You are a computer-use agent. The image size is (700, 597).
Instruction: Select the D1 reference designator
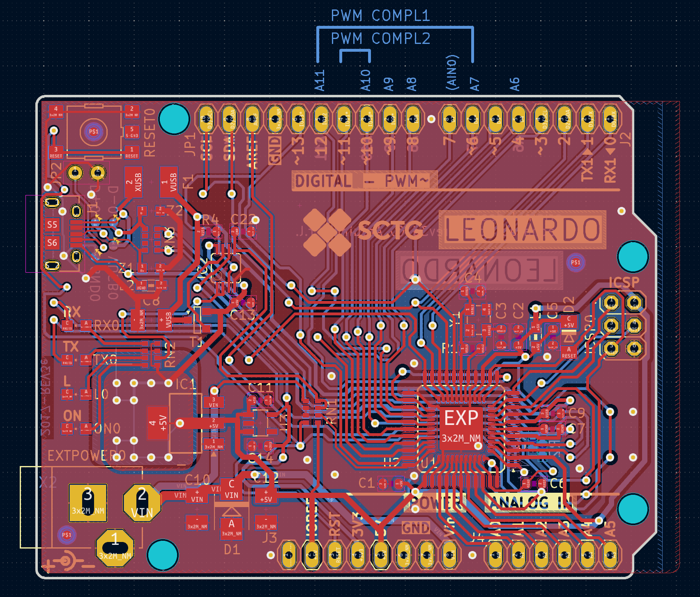pyautogui.click(x=232, y=549)
